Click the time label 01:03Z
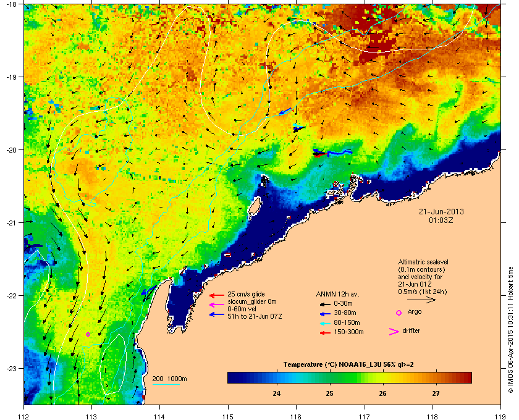 point(441,220)
